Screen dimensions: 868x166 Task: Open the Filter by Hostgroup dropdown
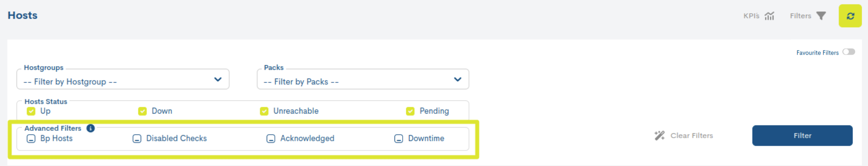123,79
